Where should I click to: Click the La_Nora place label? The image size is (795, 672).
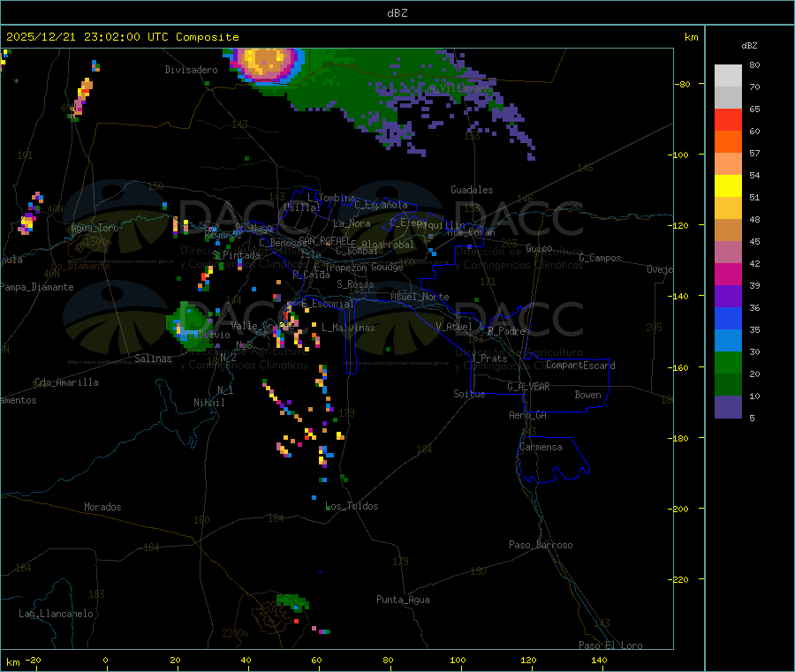(352, 223)
